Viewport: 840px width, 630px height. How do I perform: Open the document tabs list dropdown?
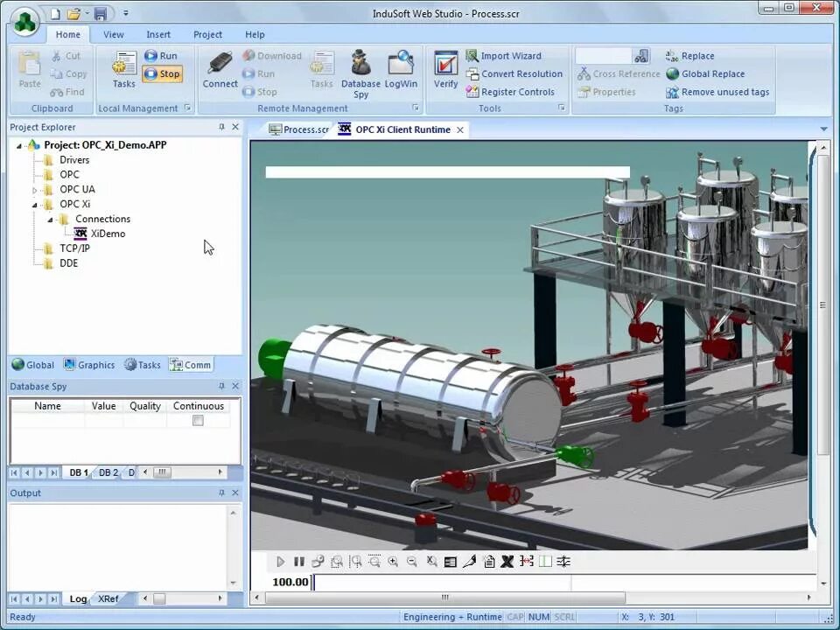(x=824, y=129)
